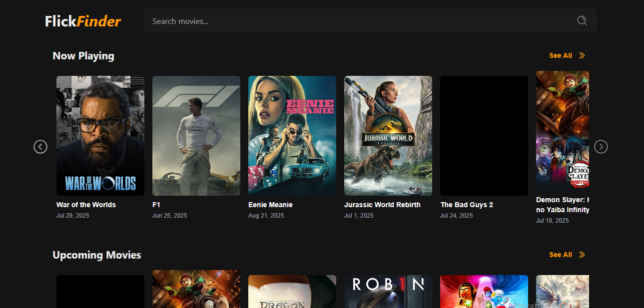Click The Bad Guys 2 title text
The width and height of the screenshot is (644, 308).
pos(467,205)
